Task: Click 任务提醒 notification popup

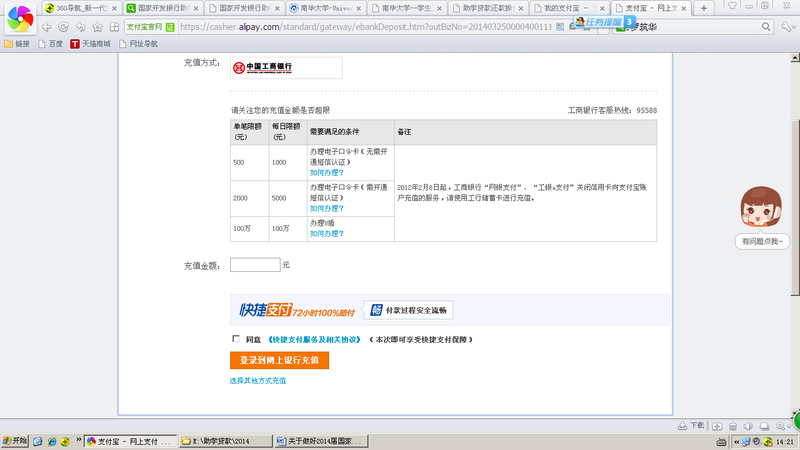Action: click(x=604, y=22)
